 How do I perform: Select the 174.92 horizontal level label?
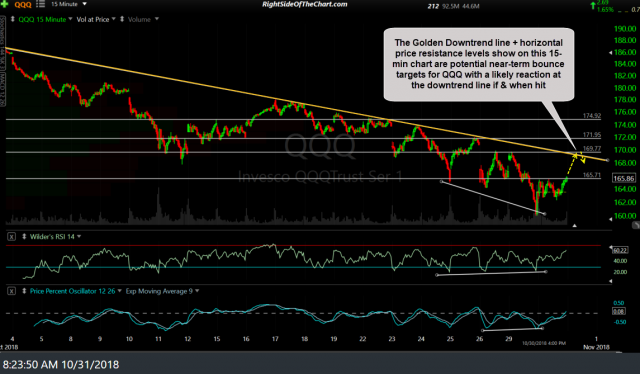coord(592,116)
